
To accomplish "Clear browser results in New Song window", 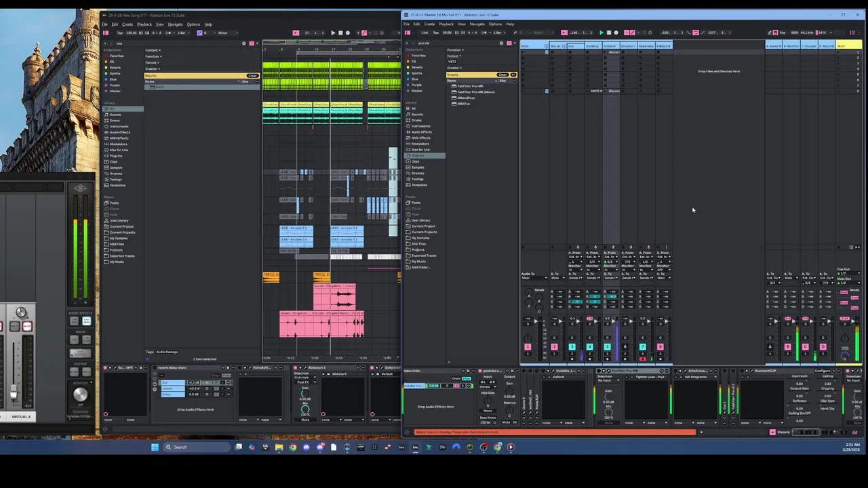I will [x=252, y=75].
